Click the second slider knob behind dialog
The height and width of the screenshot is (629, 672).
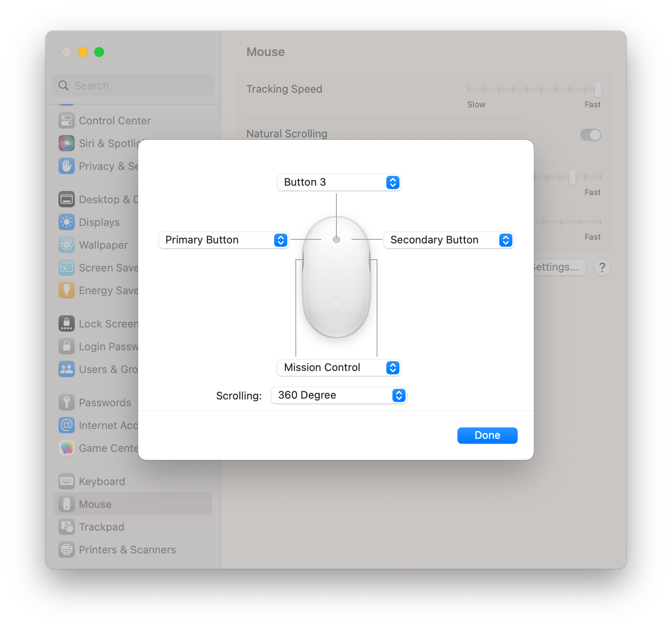point(572,177)
